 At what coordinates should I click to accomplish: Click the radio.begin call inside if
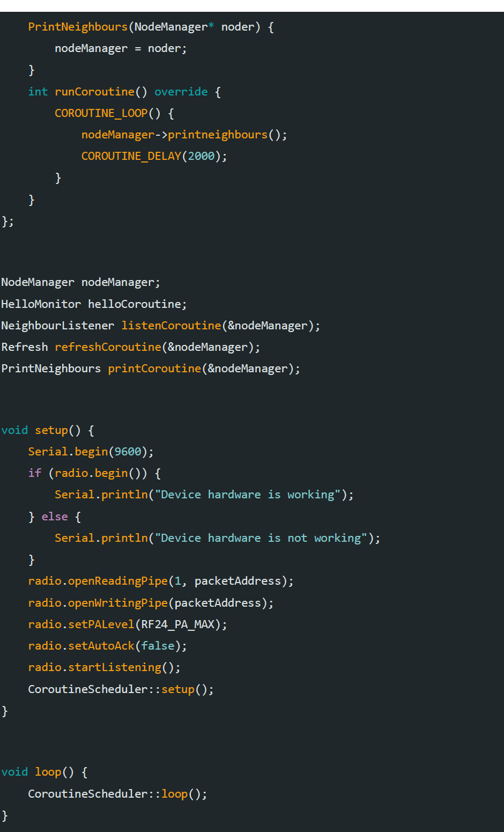99,473
